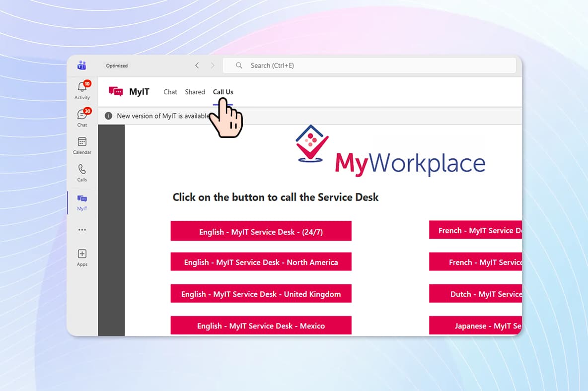
Task: Click the MyIT title text
Action: tap(139, 92)
